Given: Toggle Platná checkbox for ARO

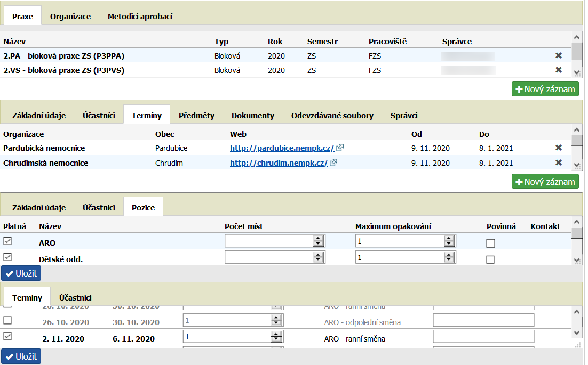Looking at the screenshot, I should pos(7,241).
